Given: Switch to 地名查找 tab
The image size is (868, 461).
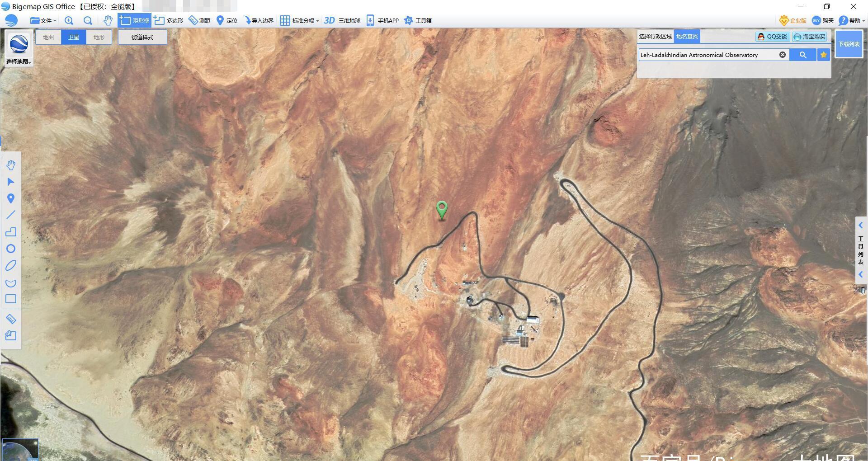Looking at the screenshot, I should pyautogui.click(x=687, y=36).
